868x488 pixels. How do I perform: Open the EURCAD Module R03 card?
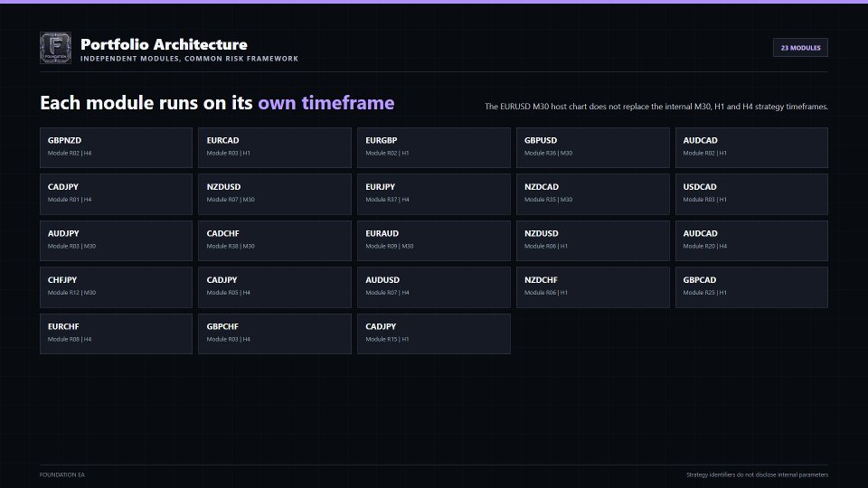click(x=275, y=147)
